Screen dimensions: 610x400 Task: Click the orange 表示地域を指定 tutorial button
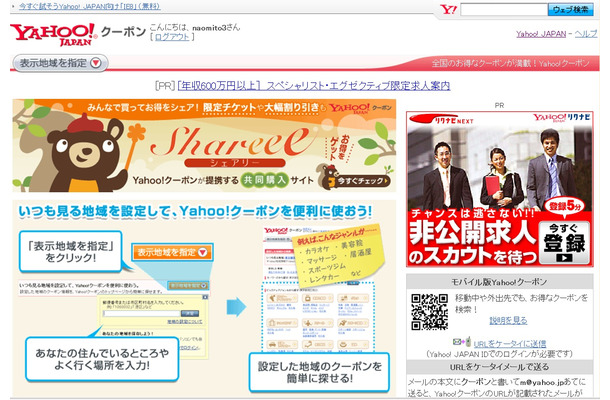pyautogui.click(x=172, y=252)
